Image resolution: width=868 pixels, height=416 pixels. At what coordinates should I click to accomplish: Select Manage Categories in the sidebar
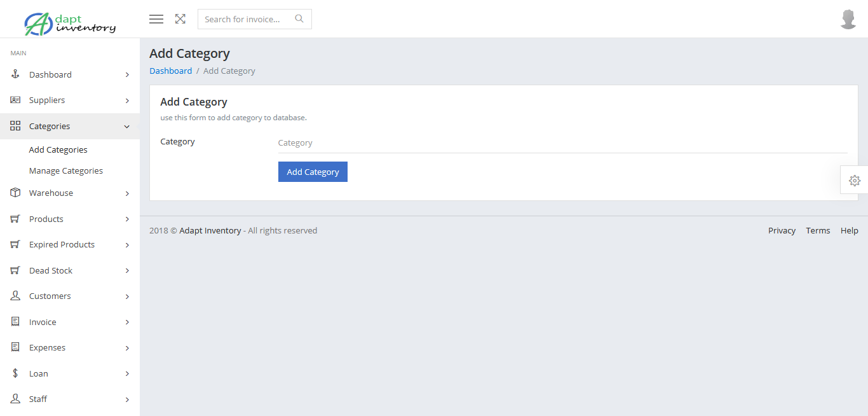pyautogui.click(x=65, y=170)
